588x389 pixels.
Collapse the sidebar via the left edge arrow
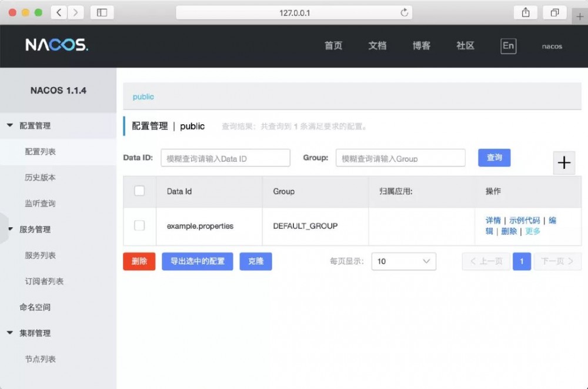pyautogui.click(x=4, y=230)
